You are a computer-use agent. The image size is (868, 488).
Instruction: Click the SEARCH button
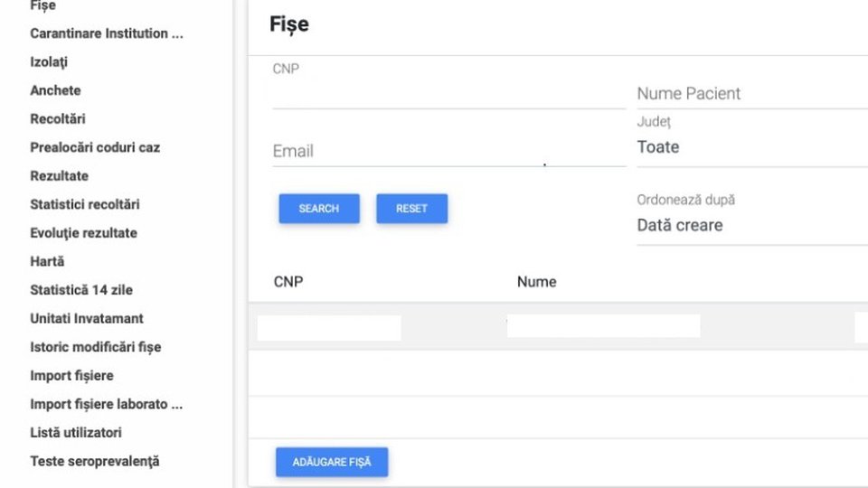pos(319,209)
